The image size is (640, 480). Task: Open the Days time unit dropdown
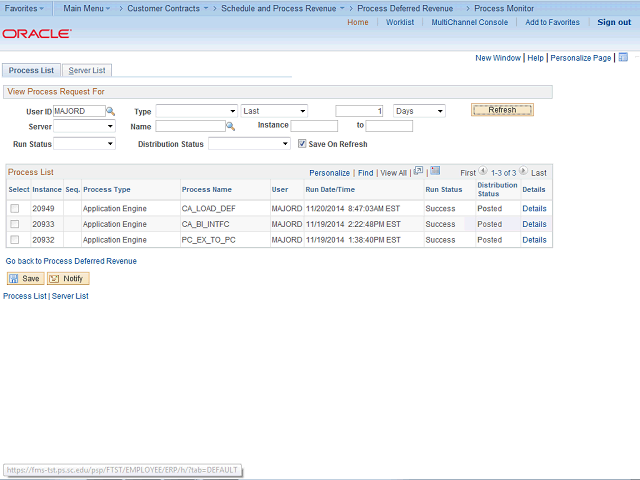419,111
